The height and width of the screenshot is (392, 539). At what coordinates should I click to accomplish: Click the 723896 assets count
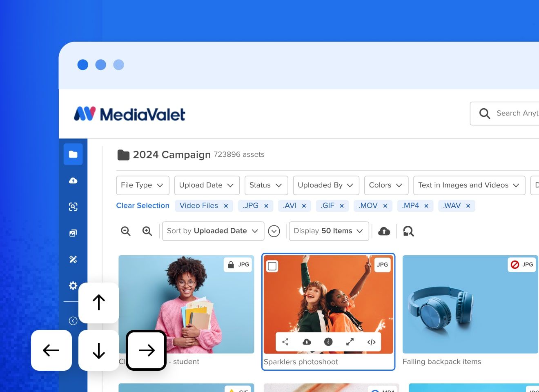239,154
